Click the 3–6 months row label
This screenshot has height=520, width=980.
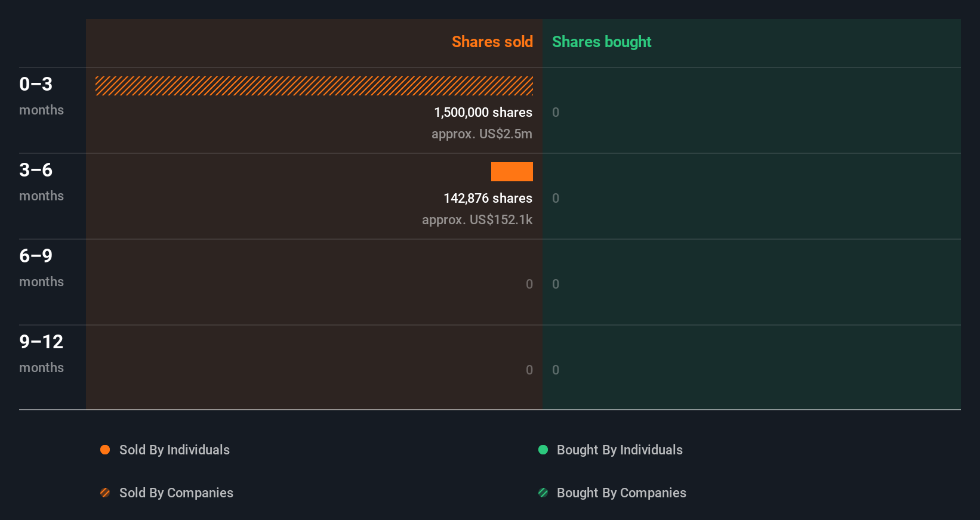[41, 181]
